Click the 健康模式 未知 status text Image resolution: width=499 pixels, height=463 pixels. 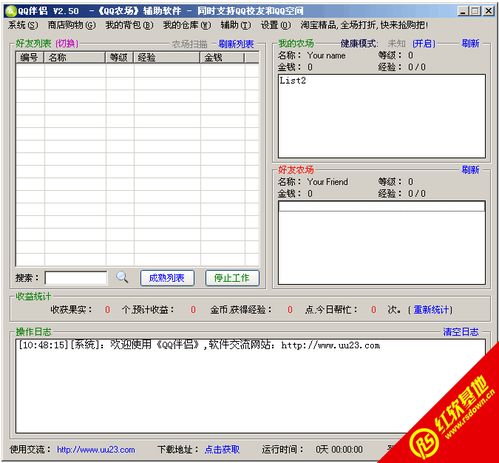click(x=396, y=44)
